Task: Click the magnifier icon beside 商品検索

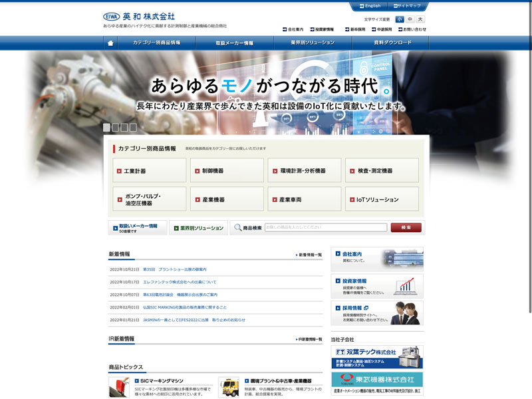Action: (x=237, y=228)
